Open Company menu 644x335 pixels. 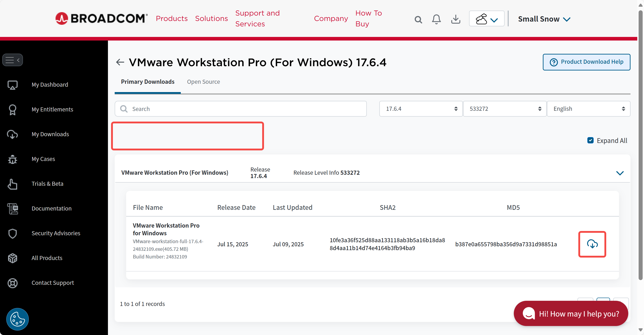[331, 18]
